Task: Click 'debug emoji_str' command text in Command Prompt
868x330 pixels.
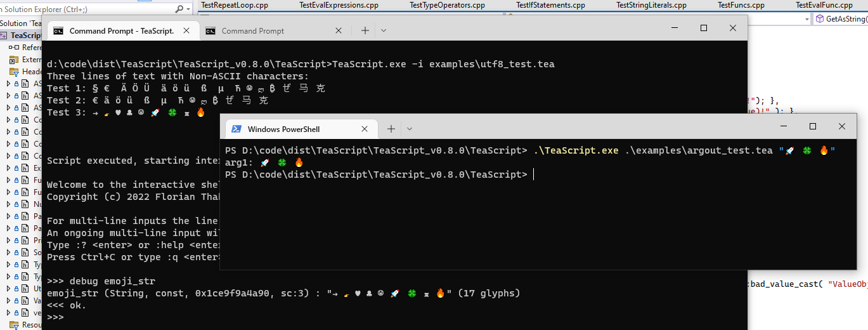Action: (112, 281)
